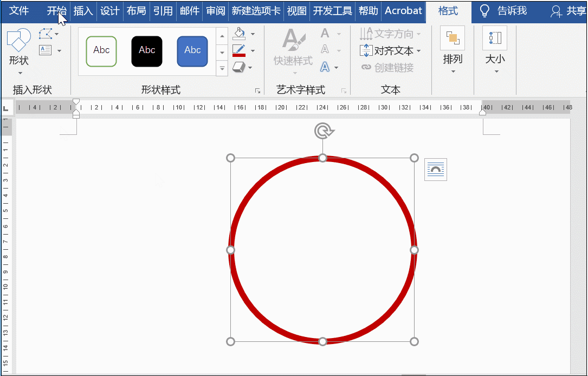Image resolution: width=588 pixels, height=376 pixels.
Task: Click the Edit Shape icon
Action: pos(45,34)
